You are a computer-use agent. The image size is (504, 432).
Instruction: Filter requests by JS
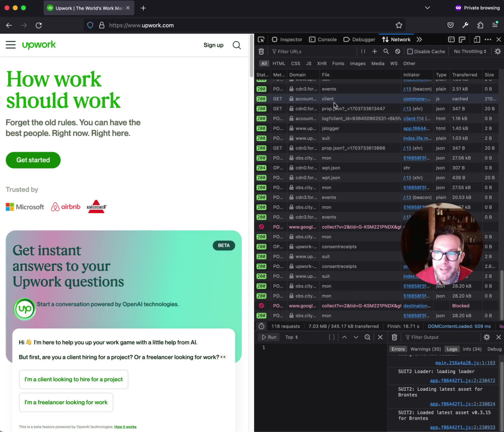[x=308, y=63]
